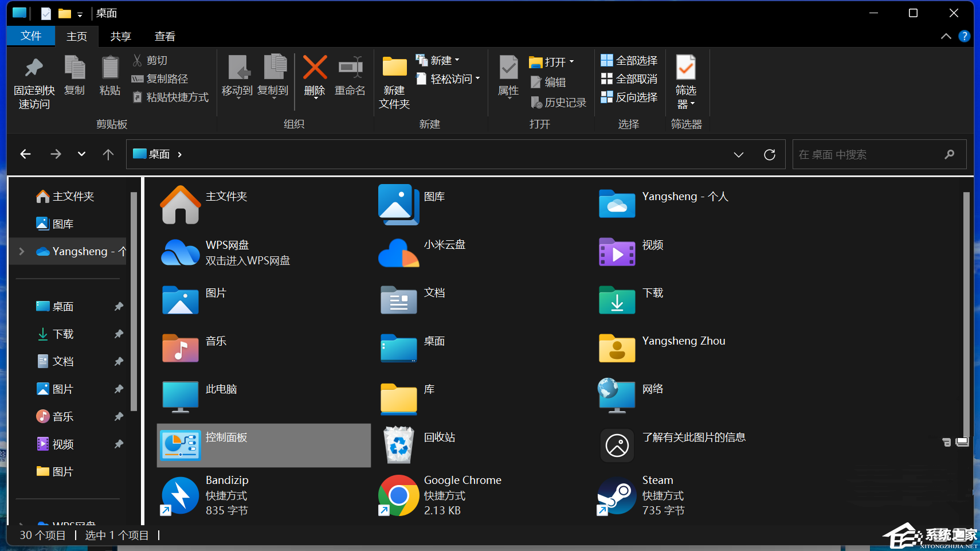This screenshot has width=980, height=551.
Task: Select the 控制面板 control panel icon
Action: 180,445
